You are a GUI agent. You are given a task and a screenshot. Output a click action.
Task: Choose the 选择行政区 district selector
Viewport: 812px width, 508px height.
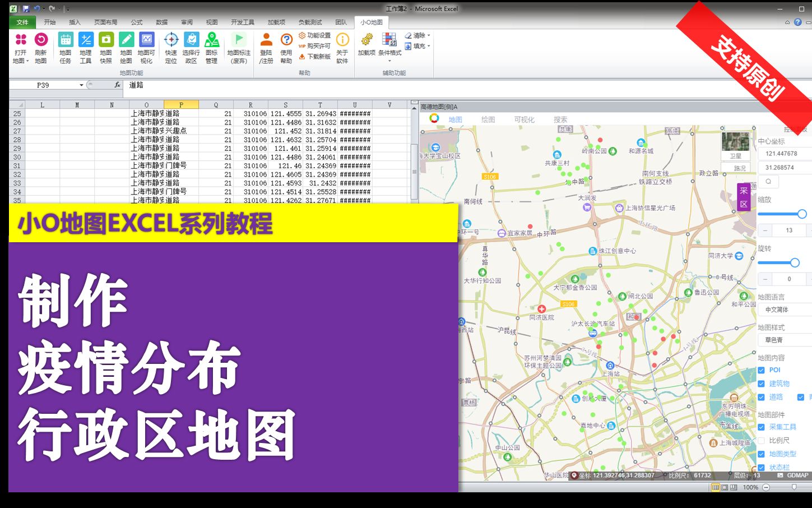point(191,48)
